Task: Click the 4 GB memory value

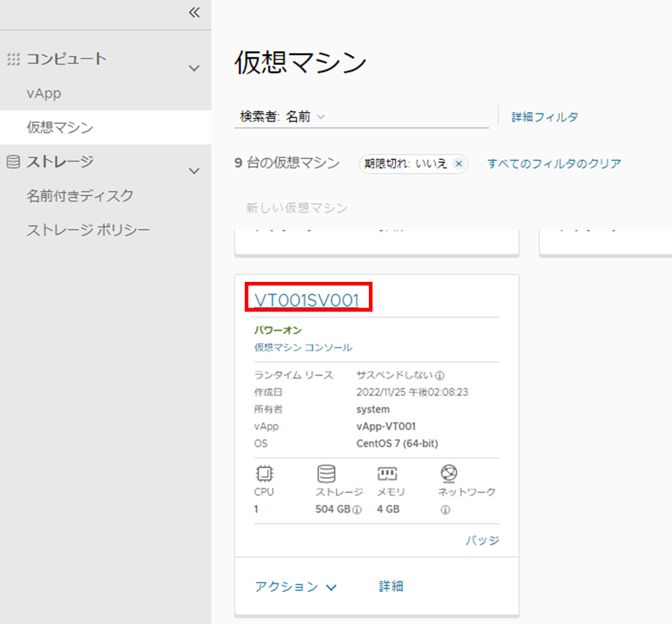Action: click(388, 509)
